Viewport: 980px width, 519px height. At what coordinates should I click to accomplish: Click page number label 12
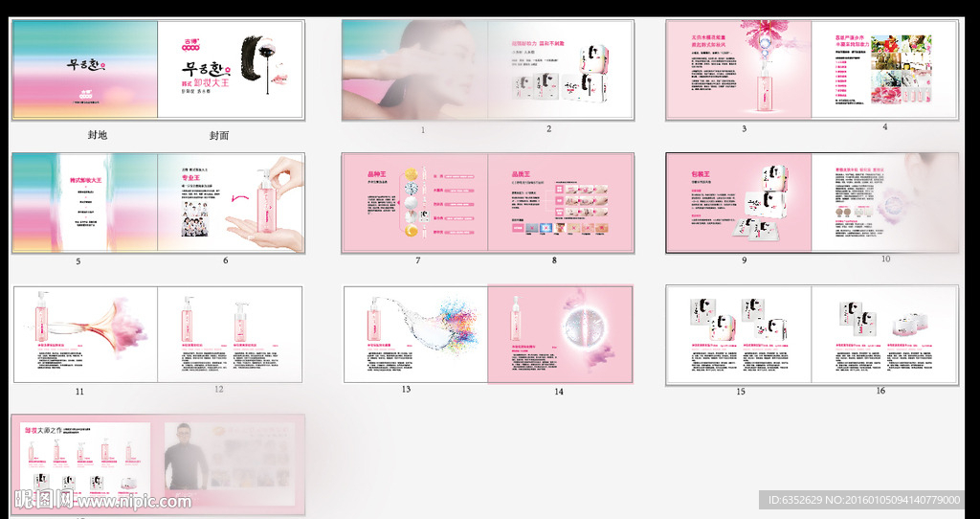tap(219, 389)
